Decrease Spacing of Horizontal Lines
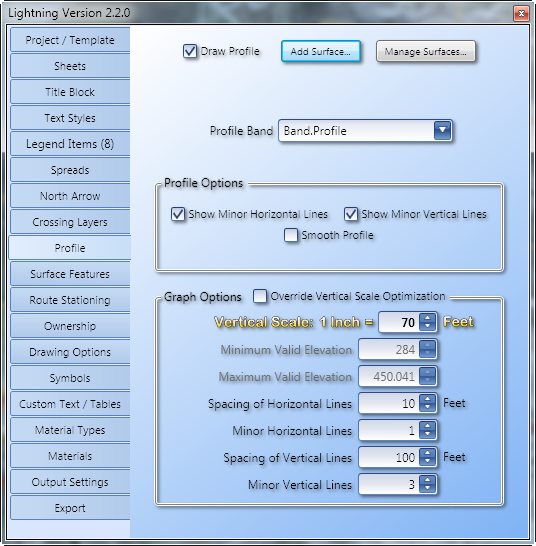This screenshot has height=546, width=536. coord(427,408)
